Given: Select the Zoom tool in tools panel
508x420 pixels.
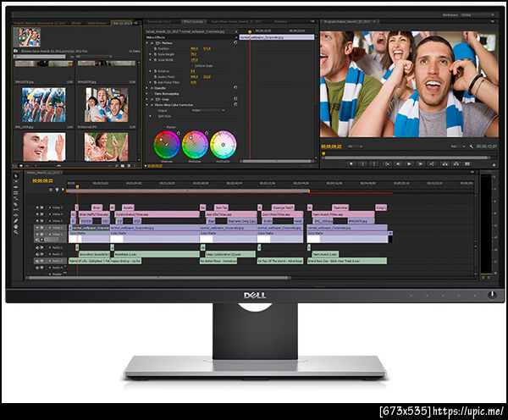Looking at the screenshot, I should [x=15, y=232].
